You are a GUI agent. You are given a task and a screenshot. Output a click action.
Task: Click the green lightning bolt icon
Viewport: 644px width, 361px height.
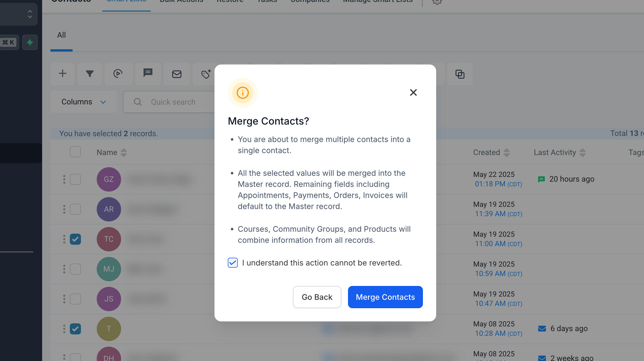(30, 42)
